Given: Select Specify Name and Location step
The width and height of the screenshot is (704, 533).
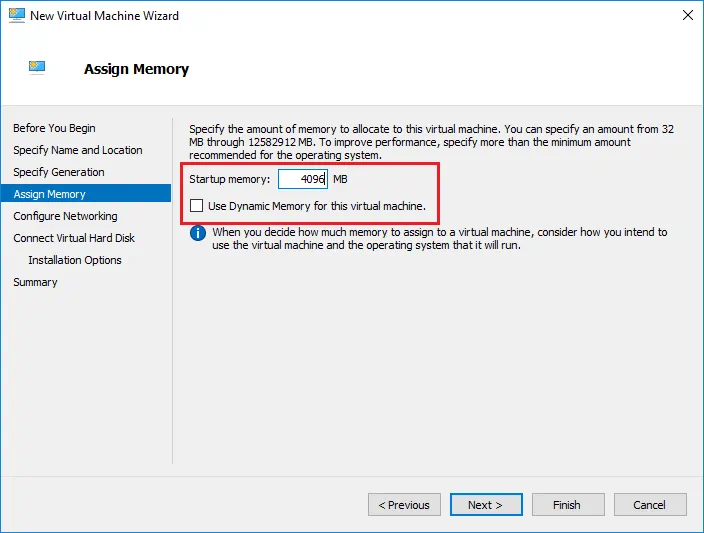Looking at the screenshot, I should click(77, 150).
